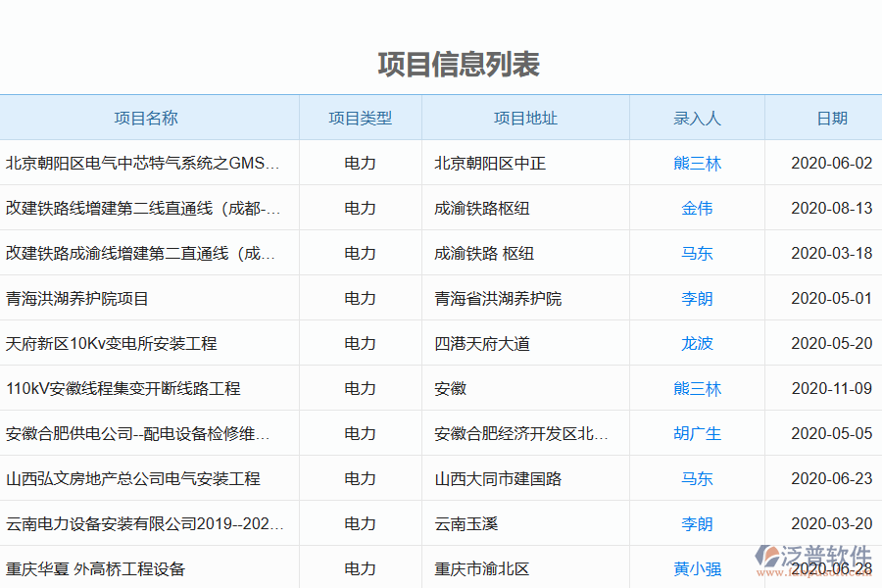Viewport: 882px width, 588px height.
Task: Click 马东 in the 录入人 column
Action: coord(697,253)
